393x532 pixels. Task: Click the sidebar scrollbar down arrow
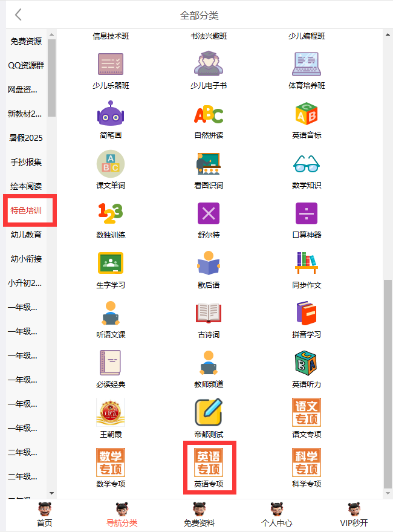coord(51,493)
